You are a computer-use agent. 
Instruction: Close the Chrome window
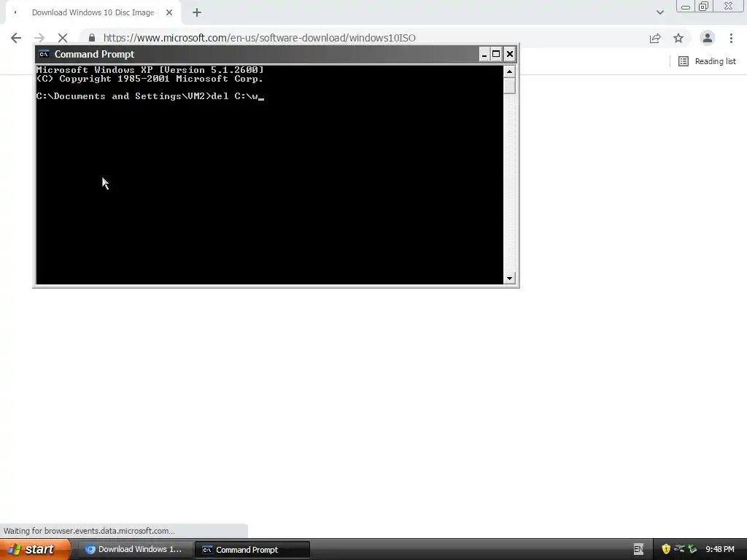[729, 7]
